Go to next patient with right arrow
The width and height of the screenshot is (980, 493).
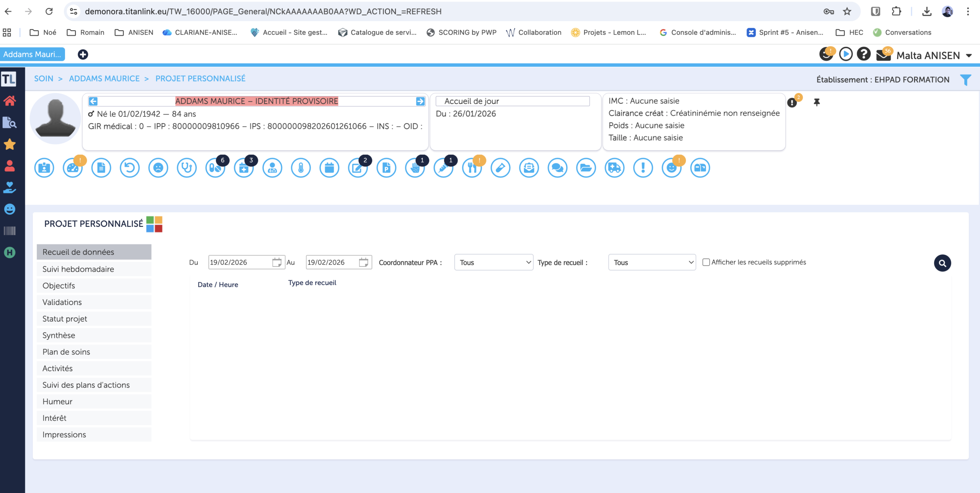(x=420, y=101)
